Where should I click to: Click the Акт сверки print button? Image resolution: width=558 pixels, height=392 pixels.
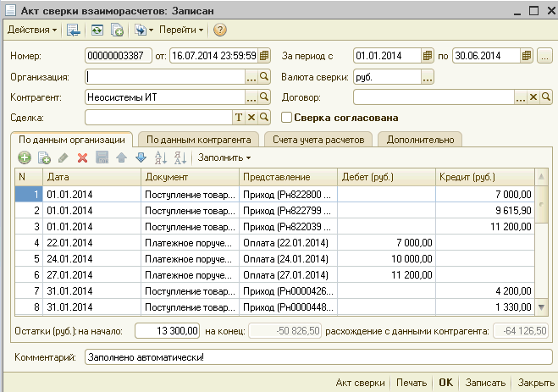360,383
